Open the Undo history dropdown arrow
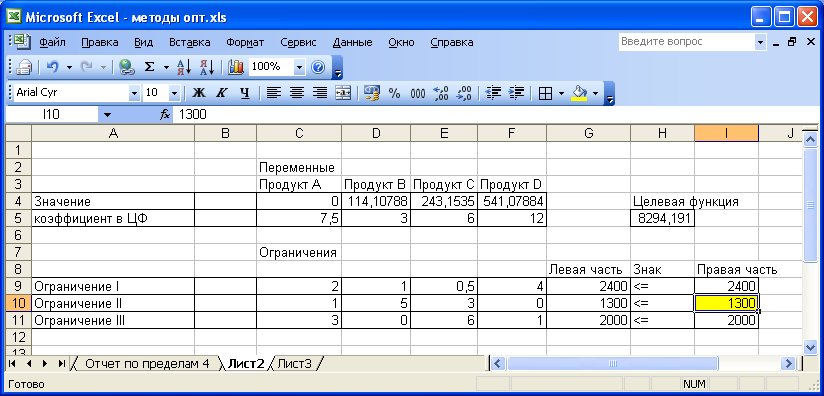 [68, 67]
